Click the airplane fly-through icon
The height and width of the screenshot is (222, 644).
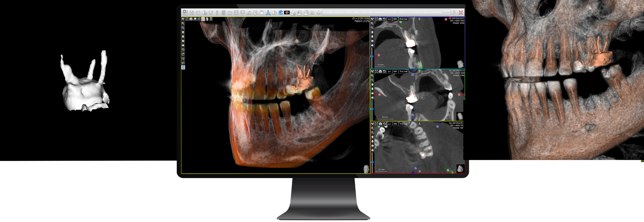coord(318,13)
